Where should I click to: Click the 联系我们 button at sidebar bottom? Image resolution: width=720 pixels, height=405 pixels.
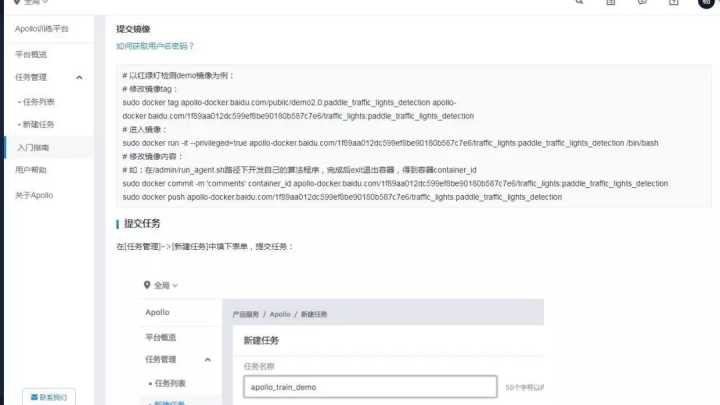49,397
